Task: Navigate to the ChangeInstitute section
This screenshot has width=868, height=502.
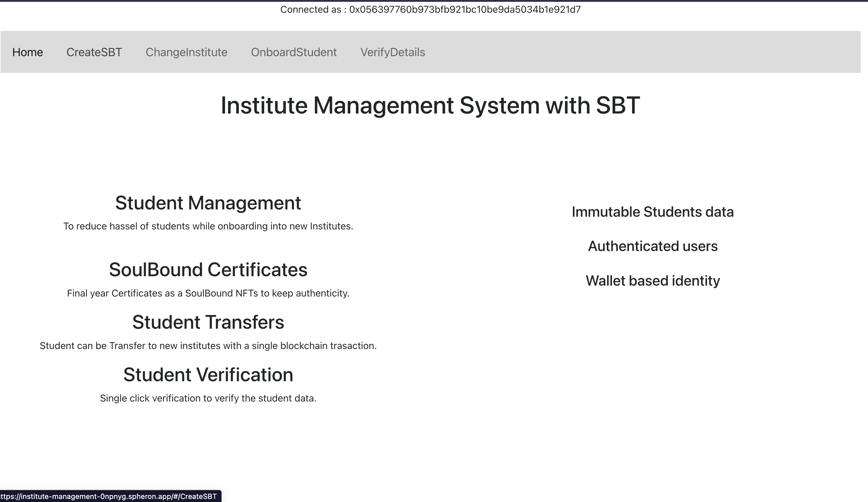Action: (x=186, y=52)
